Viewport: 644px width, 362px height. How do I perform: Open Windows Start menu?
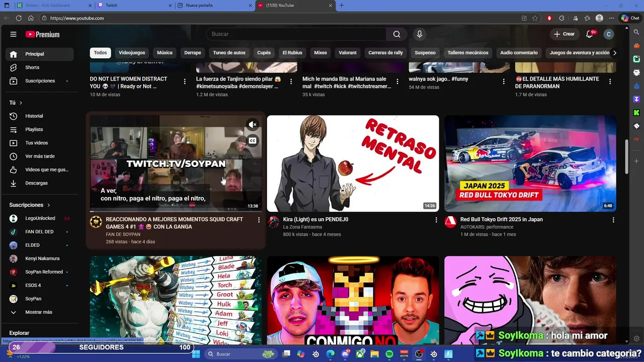(196, 354)
